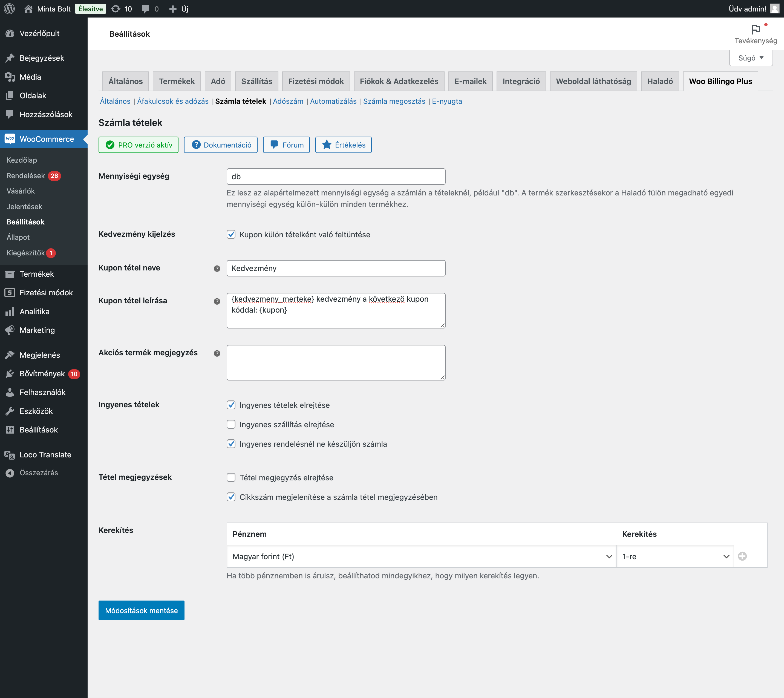784x698 pixels.
Task: Click the Mennyiségi egység input field
Action: point(336,177)
